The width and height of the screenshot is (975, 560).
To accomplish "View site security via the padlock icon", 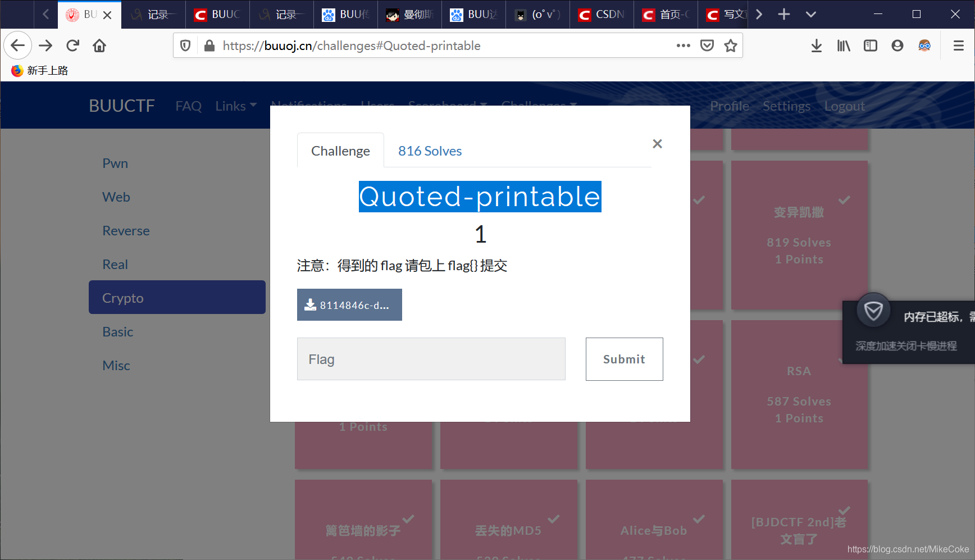I will (209, 45).
